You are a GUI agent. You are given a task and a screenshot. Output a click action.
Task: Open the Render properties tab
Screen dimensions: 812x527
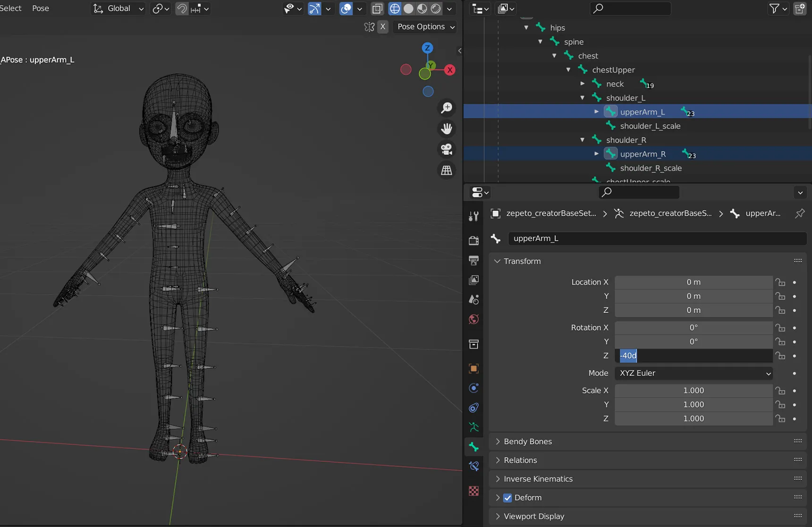(474, 241)
